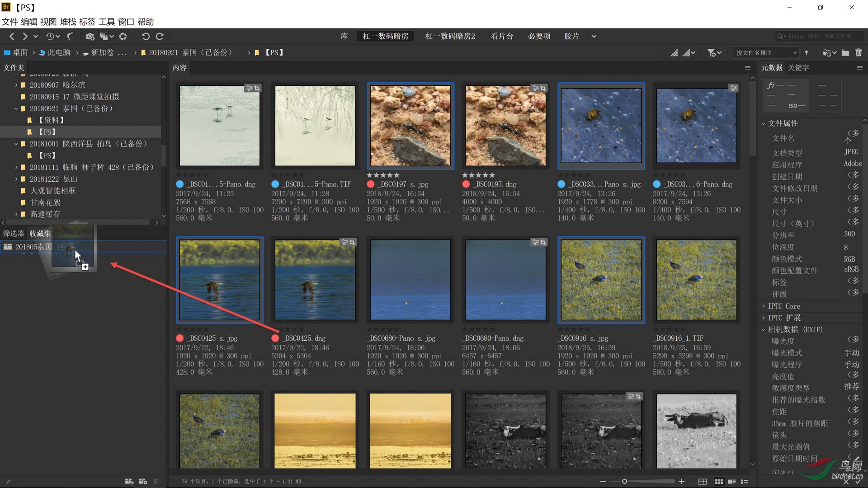This screenshot has width=868, height=488.
Task: Toggle lock thumbnail grid icon
Action: pyautogui.click(x=702, y=482)
